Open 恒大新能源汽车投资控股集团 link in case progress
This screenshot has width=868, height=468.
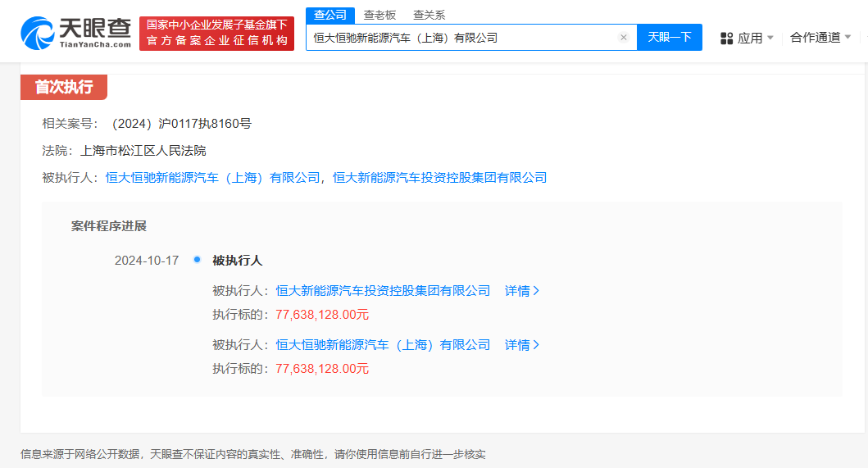[x=383, y=291]
